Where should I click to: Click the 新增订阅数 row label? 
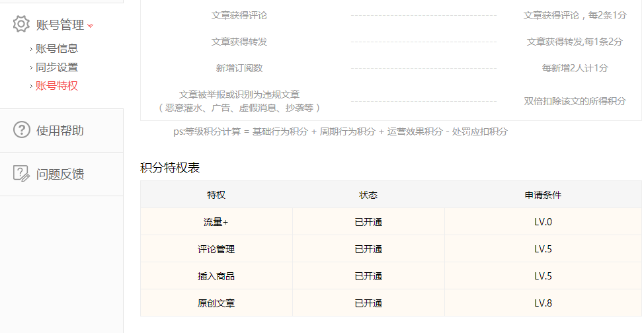click(x=239, y=68)
